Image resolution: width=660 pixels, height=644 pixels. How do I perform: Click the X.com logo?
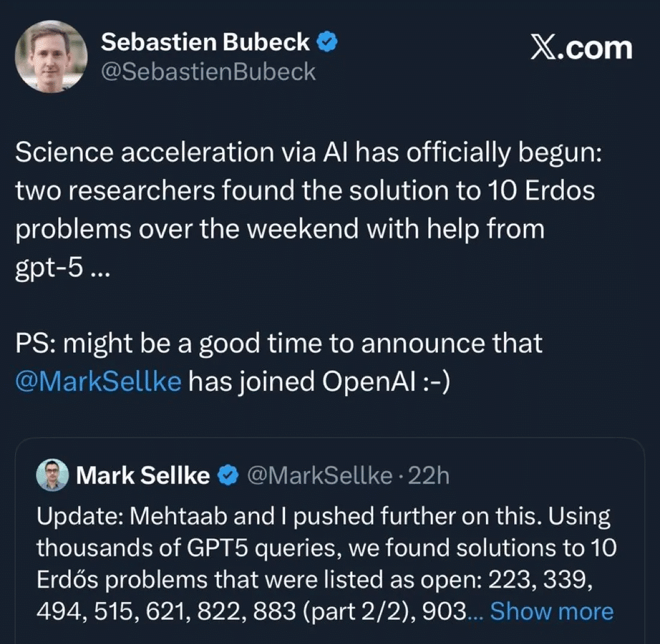tap(581, 47)
